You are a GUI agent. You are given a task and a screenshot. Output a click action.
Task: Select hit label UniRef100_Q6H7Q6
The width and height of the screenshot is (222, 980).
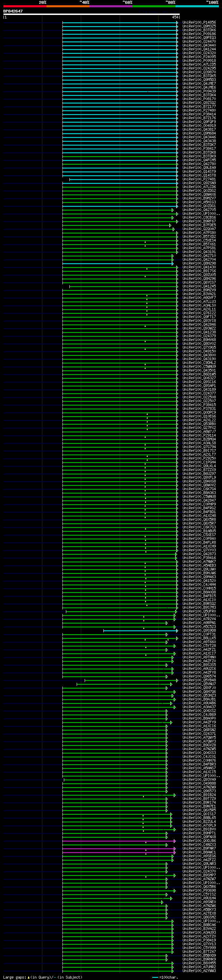tap(199, 691)
